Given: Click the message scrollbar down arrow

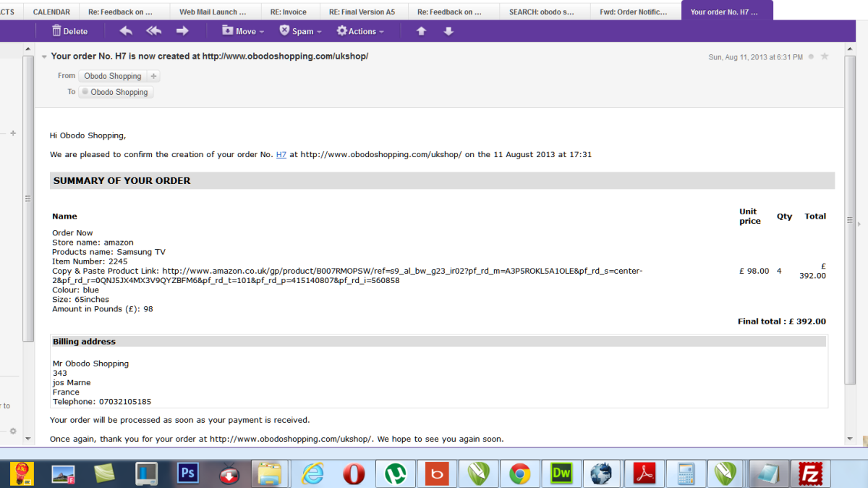Looking at the screenshot, I should 851,438.
